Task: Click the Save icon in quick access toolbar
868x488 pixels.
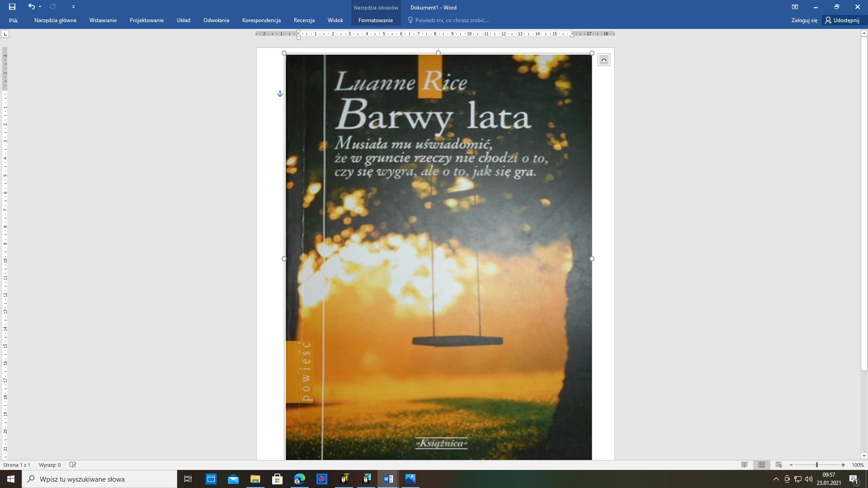Action: [x=12, y=7]
